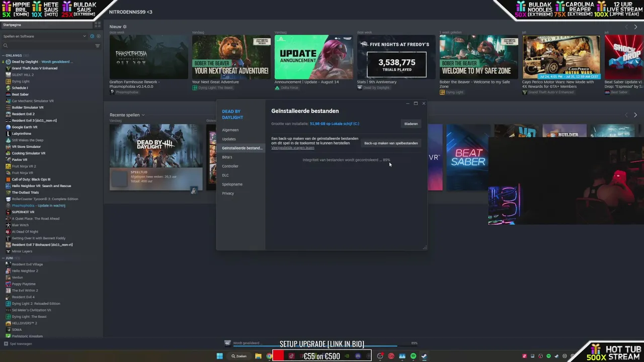Open downloads icon in bottom bar

click(228, 343)
